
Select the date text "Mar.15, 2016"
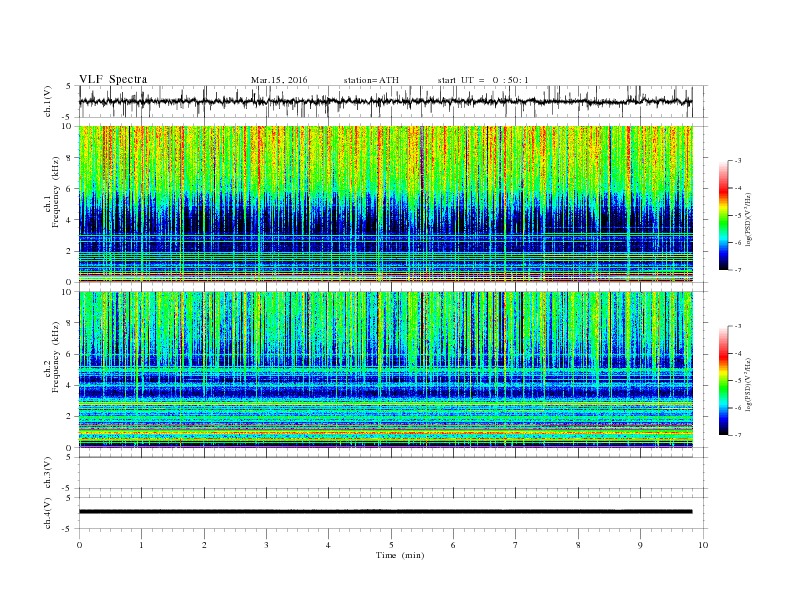point(279,80)
